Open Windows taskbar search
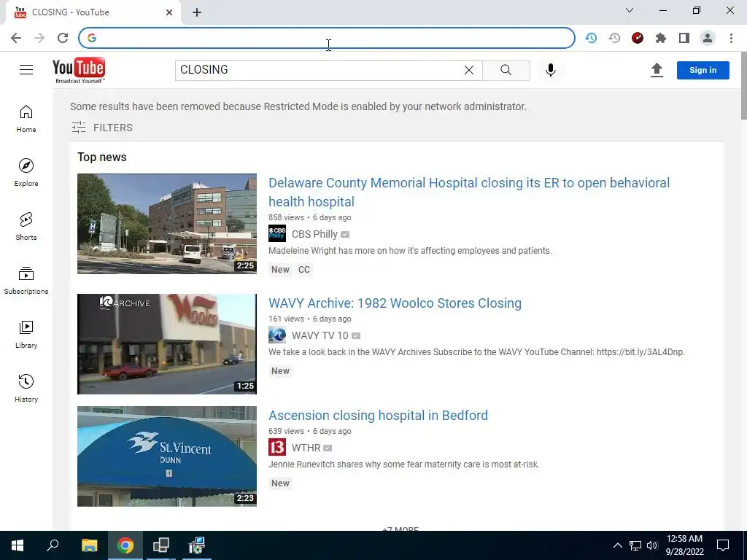The width and height of the screenshot is (747, 560). [x=53, y=545]
